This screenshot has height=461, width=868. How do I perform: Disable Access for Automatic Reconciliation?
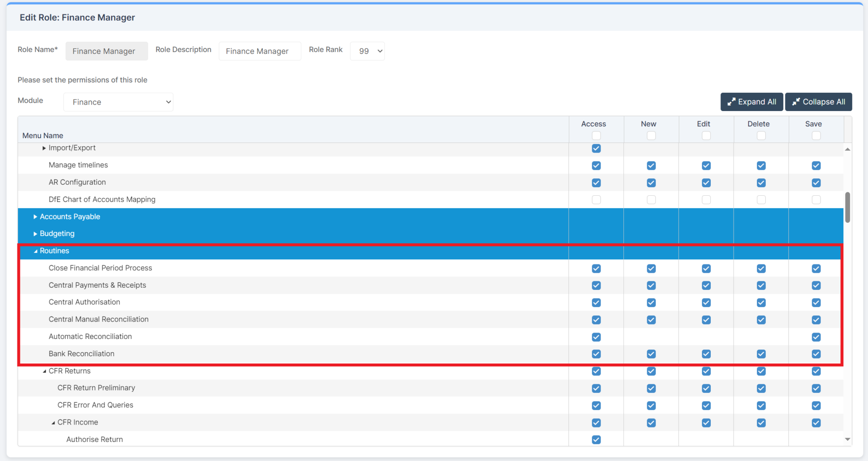click(596, 337)
